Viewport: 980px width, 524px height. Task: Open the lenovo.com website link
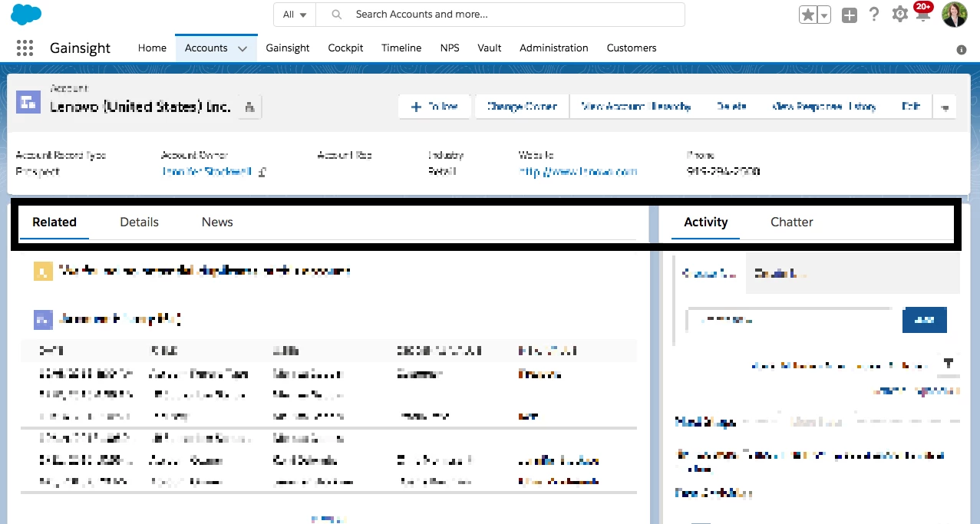click(x=579, y=172)
